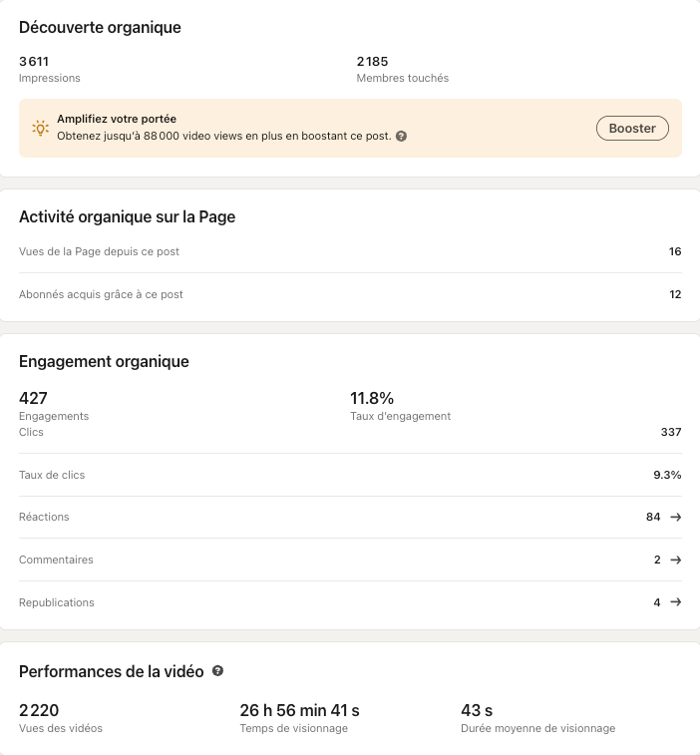Click the Abonnés acquis grâce à ce post label
Viewport: 700px width, 755px height.
101,294
